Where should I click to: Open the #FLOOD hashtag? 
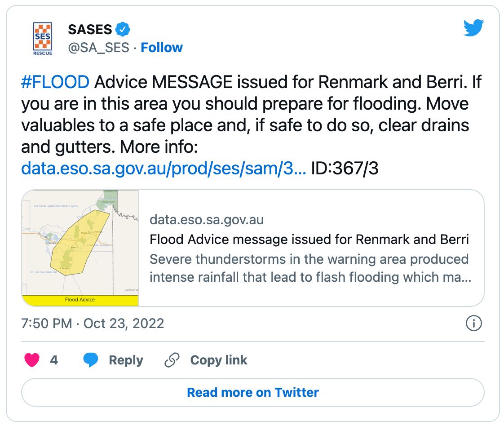point(55,83)
